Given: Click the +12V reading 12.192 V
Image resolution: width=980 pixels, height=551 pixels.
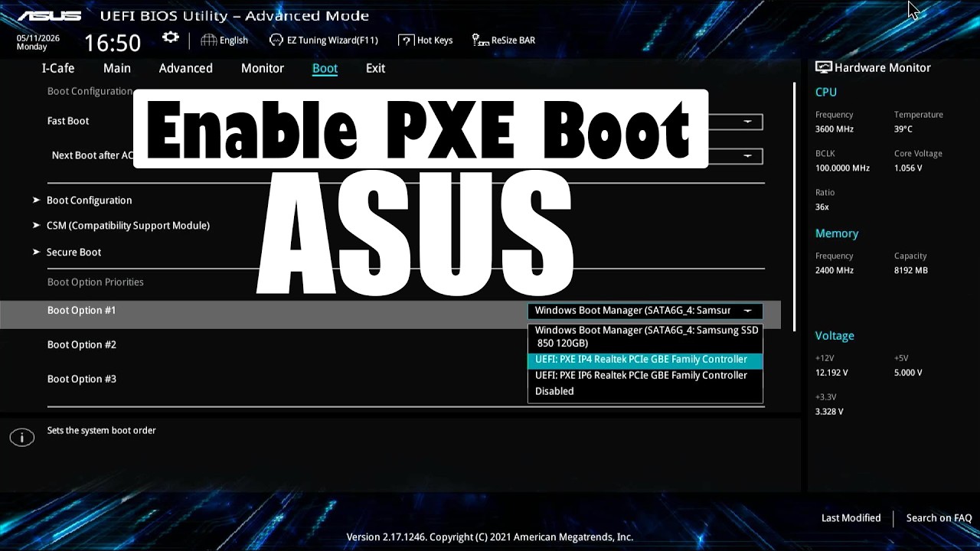Looking at the screenshot, I should point(831,373).
